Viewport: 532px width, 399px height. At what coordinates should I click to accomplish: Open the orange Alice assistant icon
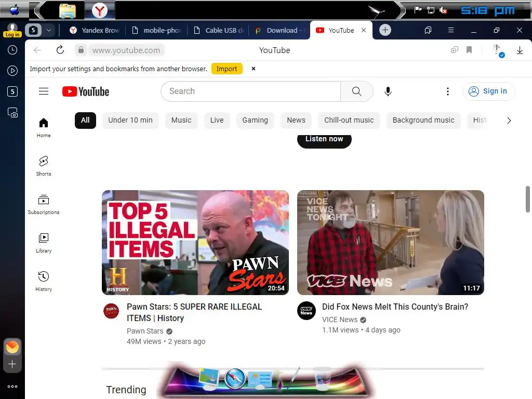[x=12, y=347]
